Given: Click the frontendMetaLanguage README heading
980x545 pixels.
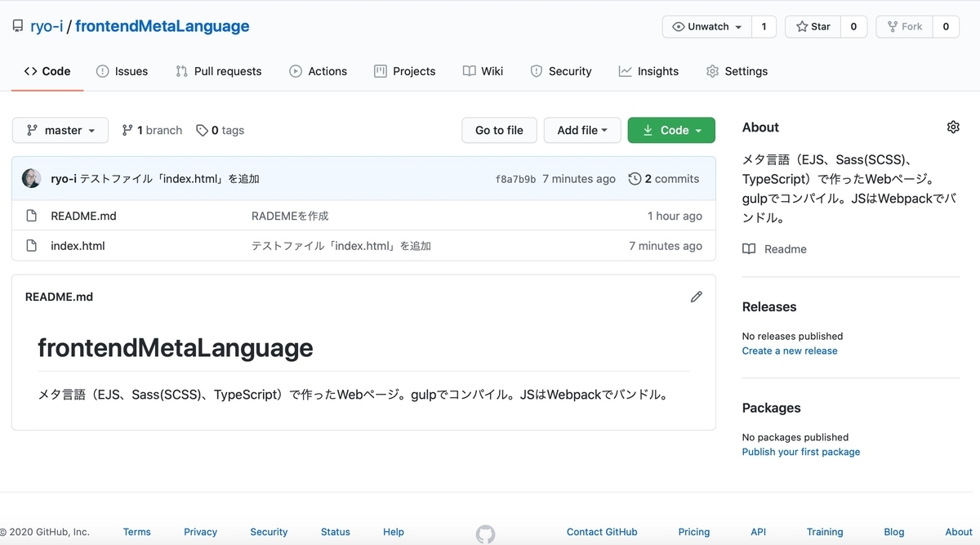Looking at the screenshot, I should 176,347.
